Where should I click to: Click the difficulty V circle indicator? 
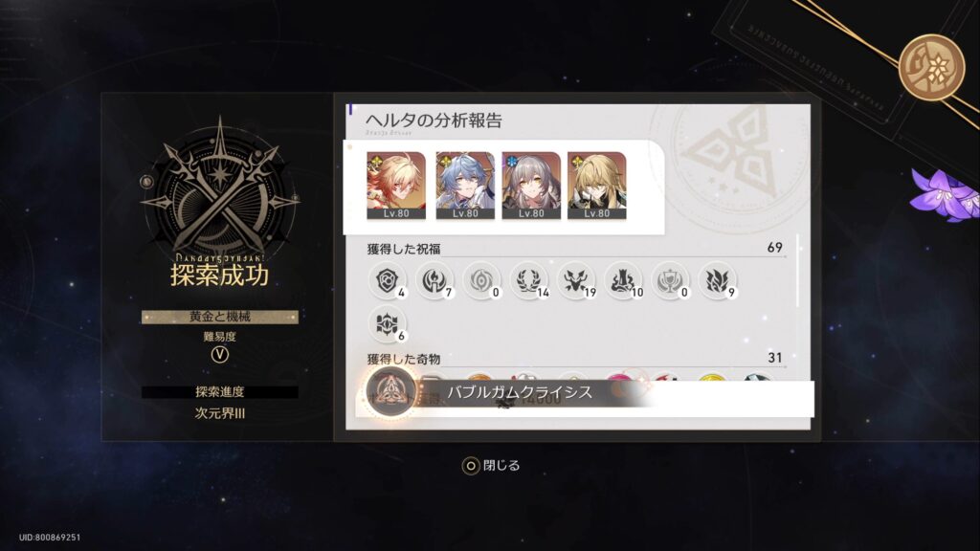(219, 355)
